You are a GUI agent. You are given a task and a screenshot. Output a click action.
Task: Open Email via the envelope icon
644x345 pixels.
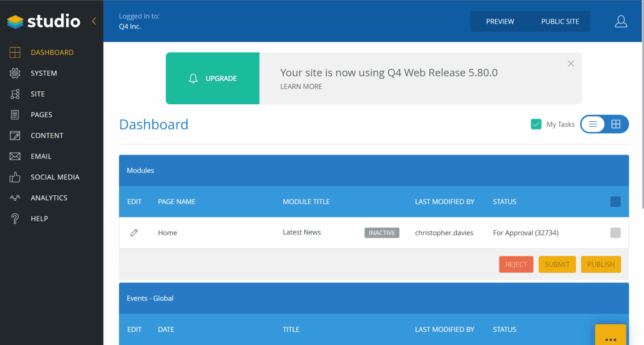[15, 157]
